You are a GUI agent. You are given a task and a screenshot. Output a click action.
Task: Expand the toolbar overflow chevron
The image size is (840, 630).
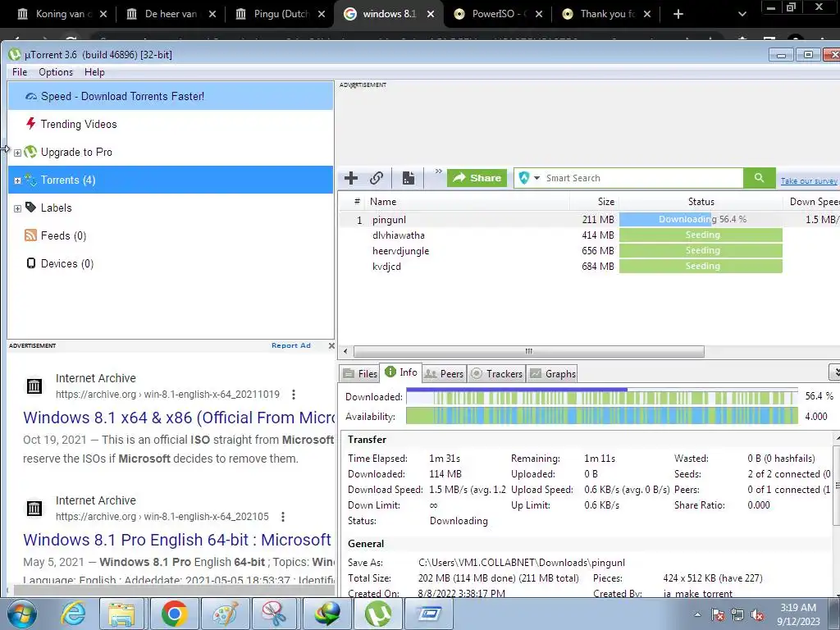[x=438, y=171]
